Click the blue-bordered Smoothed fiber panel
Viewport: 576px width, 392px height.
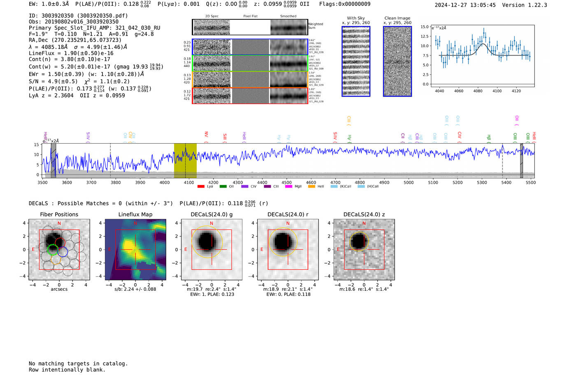tap(289, 47)
